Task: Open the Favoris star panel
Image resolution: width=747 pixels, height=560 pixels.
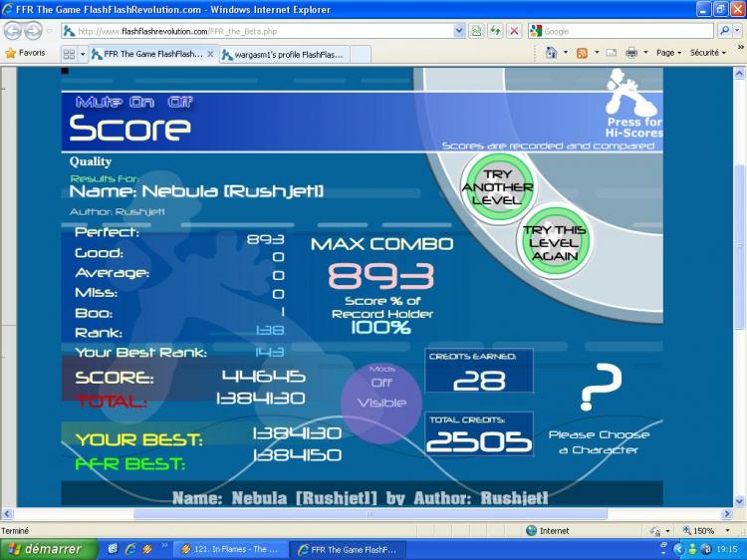Action: [x=25, y=53]
